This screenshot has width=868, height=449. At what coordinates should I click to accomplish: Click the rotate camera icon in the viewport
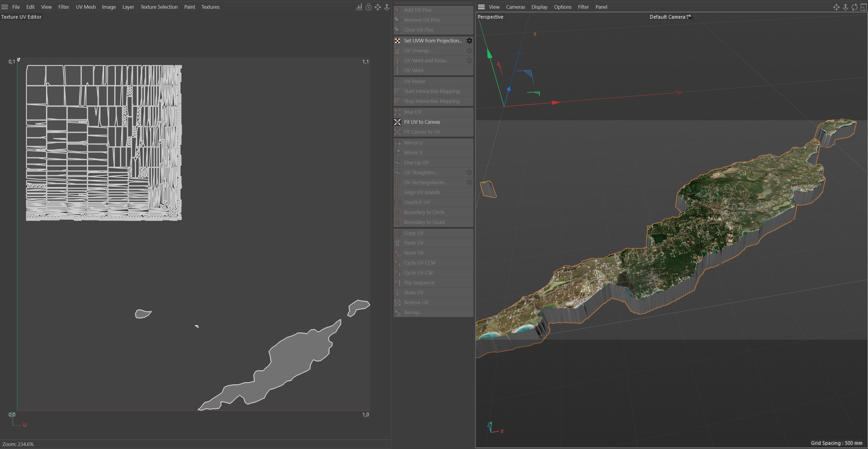[854, 7]
